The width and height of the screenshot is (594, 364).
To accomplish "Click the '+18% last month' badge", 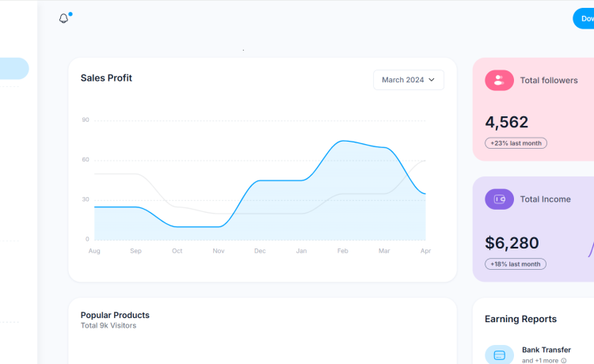I will point(516,264).
